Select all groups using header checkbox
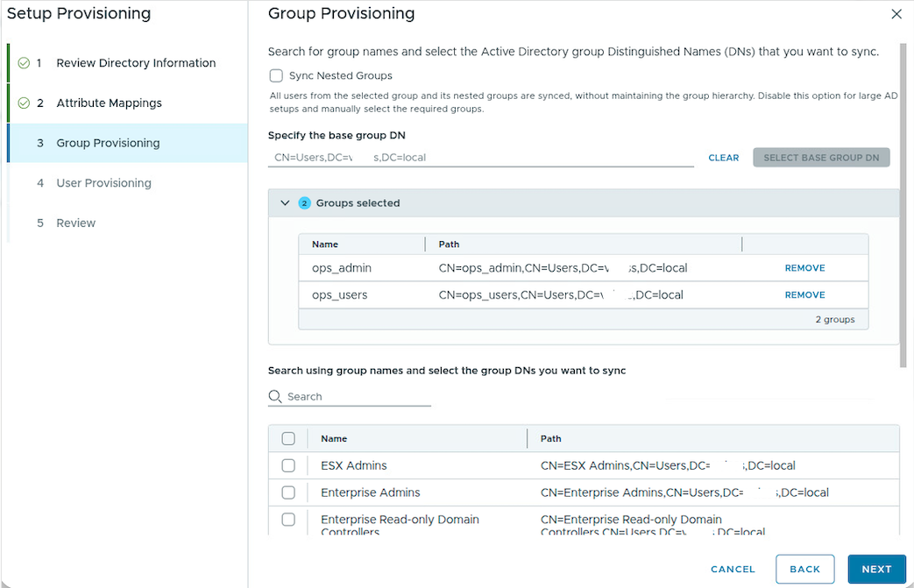The width and height of the screenshot is (914, 588). coord(289,438)
